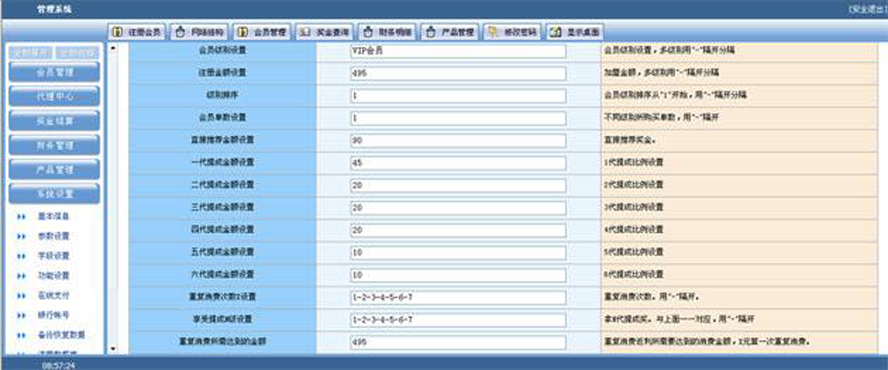Expand the 产品管理 sidebar section
888x370 pixels.
[54, 170]
